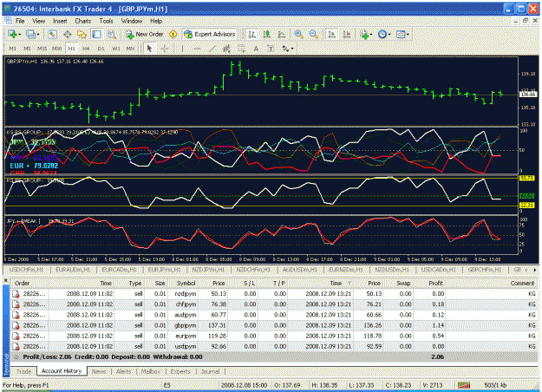Select the gbpjpym sell order row
Screen dimensions: 542x392
coord(274,325)
